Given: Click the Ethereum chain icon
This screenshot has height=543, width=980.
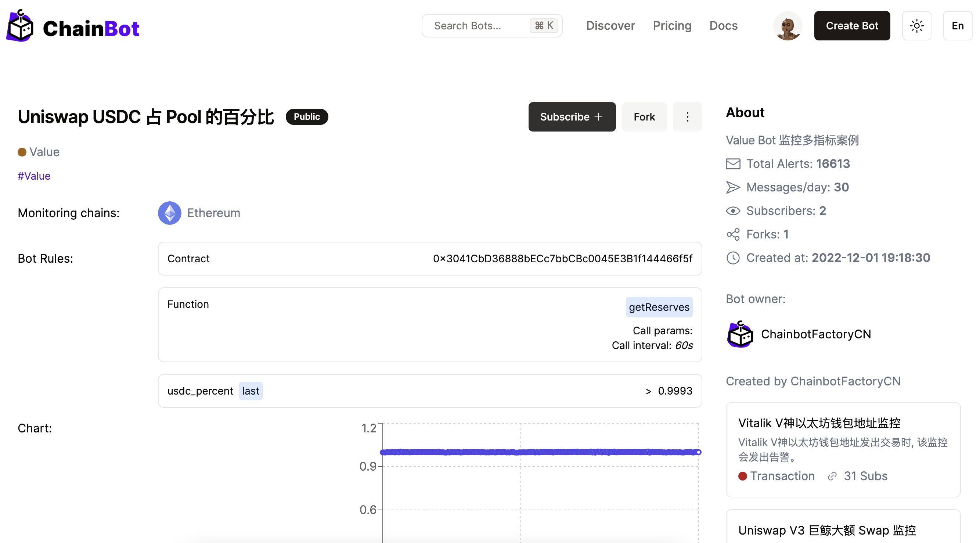Looking at the screenshot, I should (x=169, y=213).
